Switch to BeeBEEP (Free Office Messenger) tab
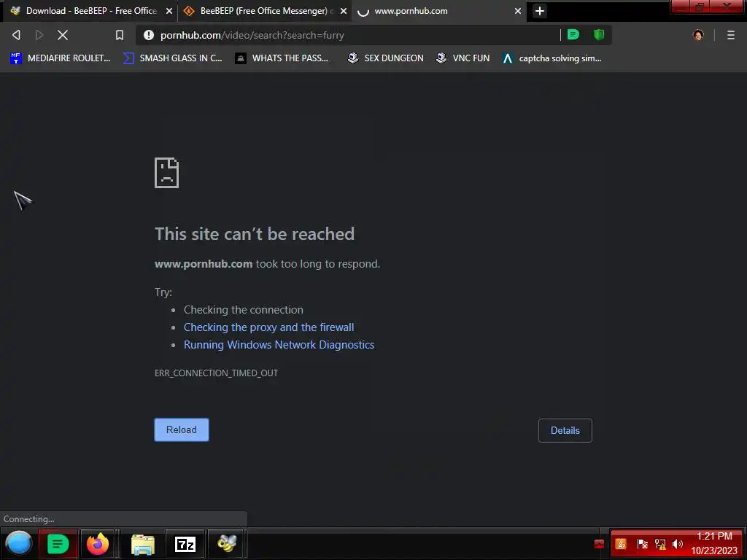 (264, 11)
